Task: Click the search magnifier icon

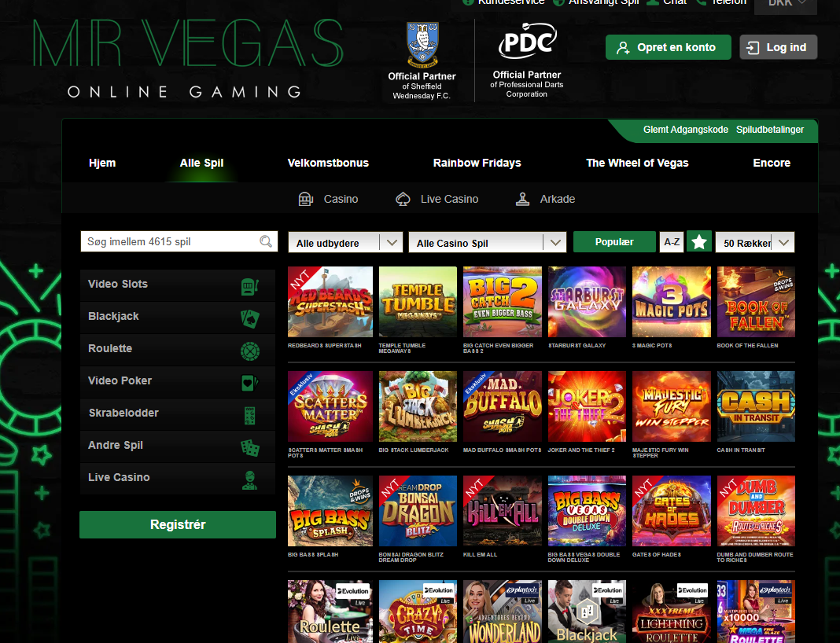Action: pyautogui.click(x=267, y=241)
